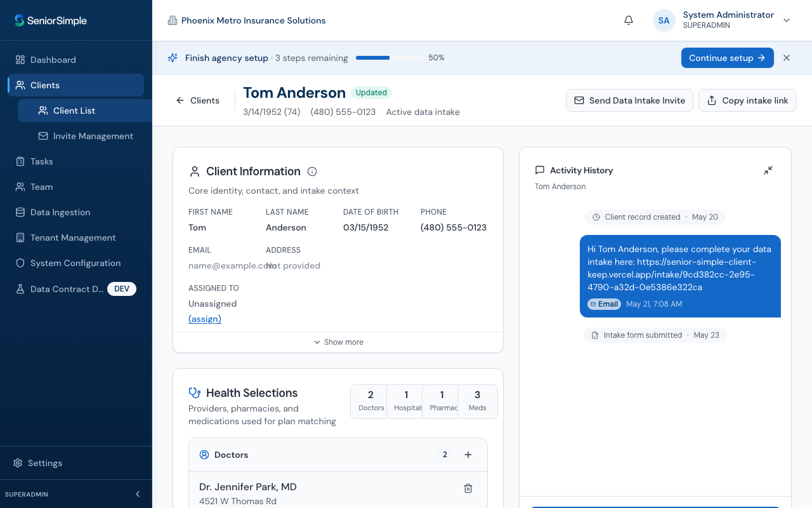The width and height of the screenshot is (812, 508).
Task: Dismiss the agency setup banner
Action: (787, 58)
